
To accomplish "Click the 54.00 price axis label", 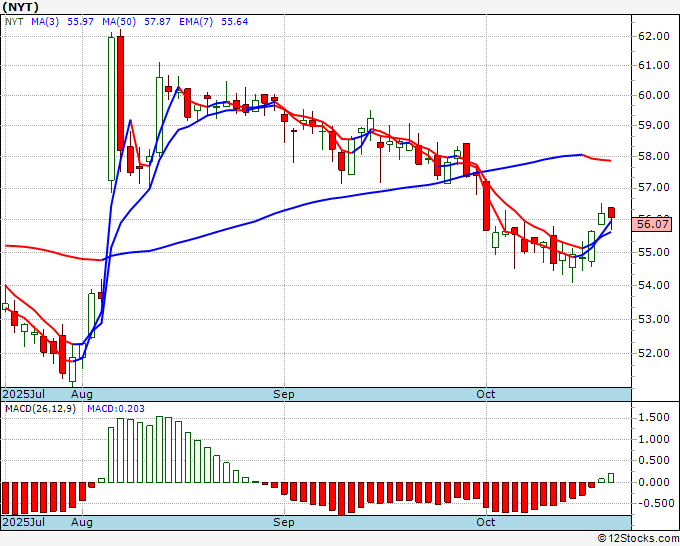I will point(654,285).
